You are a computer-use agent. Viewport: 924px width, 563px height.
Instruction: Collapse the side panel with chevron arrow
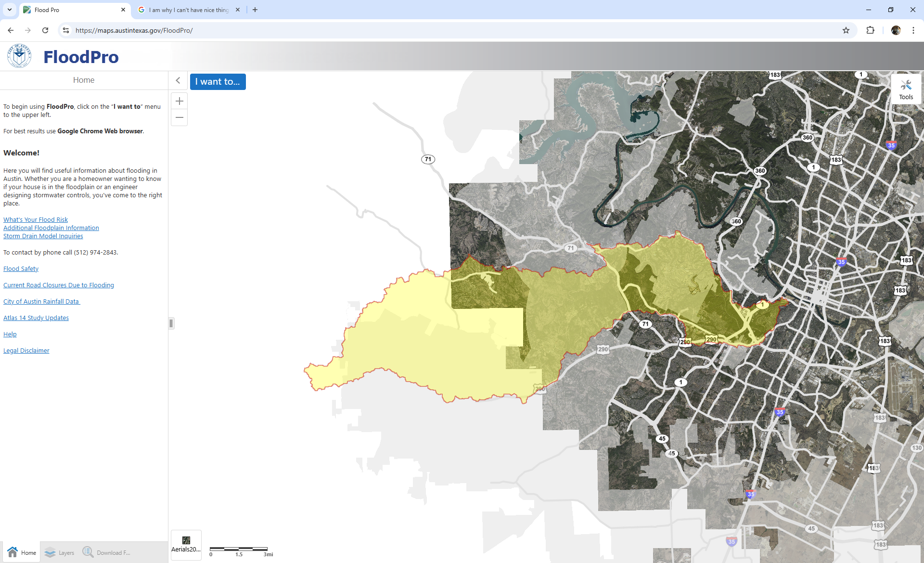coord(178,80)
